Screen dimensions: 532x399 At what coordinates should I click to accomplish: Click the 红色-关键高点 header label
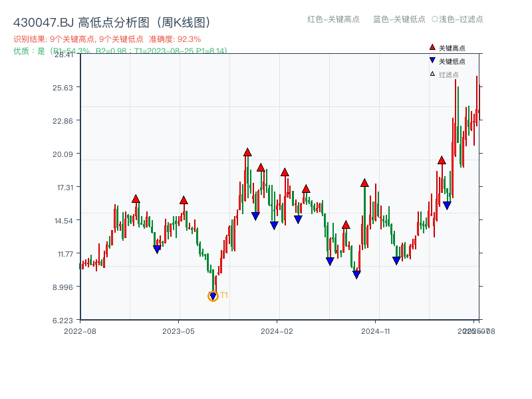click(333, 19)
